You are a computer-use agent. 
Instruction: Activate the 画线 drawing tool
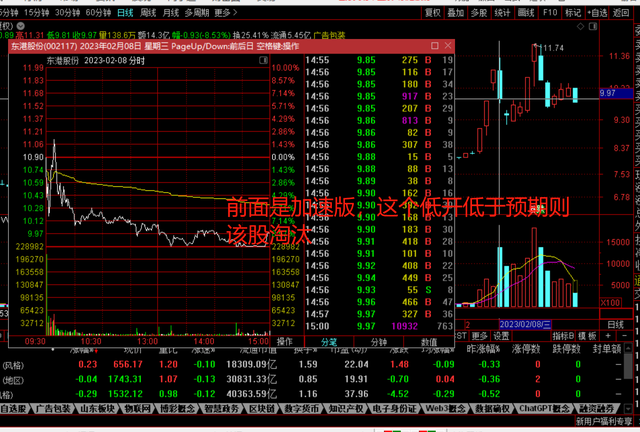click(x=526, y=13)
